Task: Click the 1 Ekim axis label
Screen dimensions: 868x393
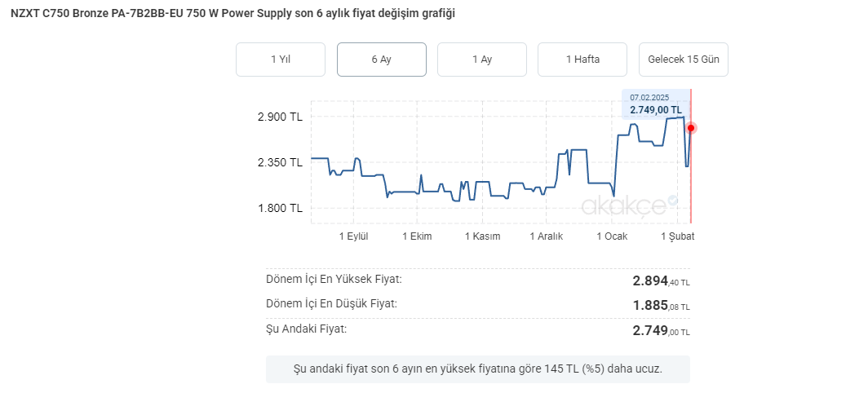Action: pos(417,236)
